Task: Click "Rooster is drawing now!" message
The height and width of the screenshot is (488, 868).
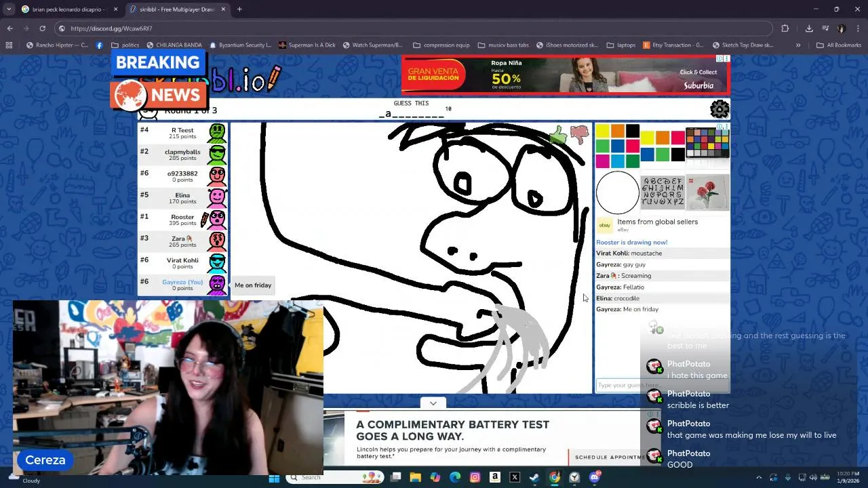Action: pos(631,242)
